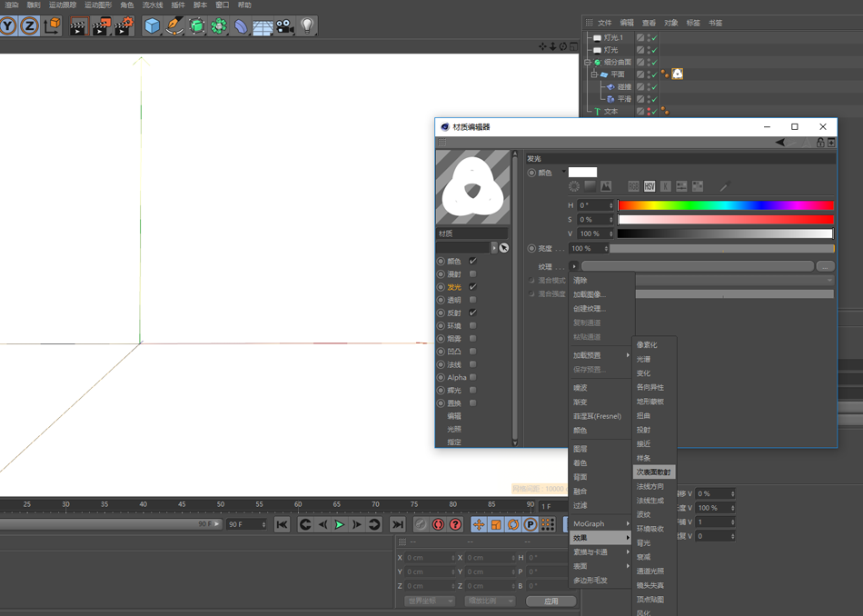Viewport: 863px width, 616px height.
Task: Click render to picture viewer icon
Action: pyautogui.click(x=102, y=25)
